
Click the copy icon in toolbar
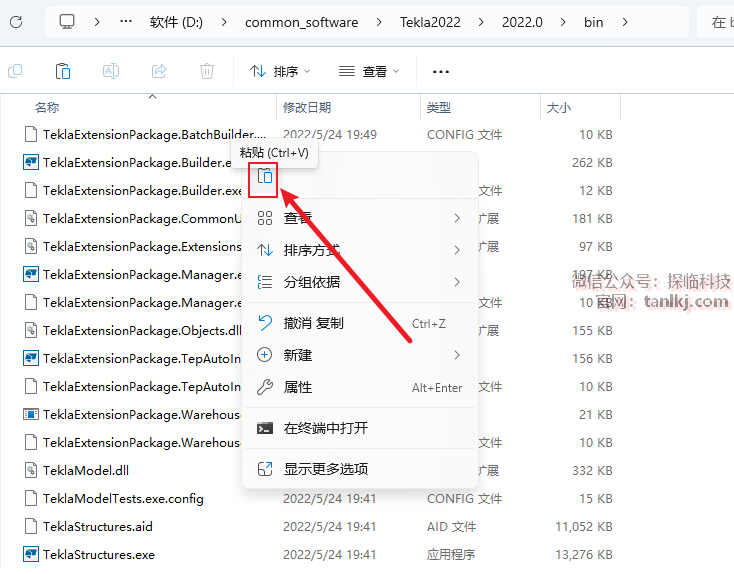15,71
